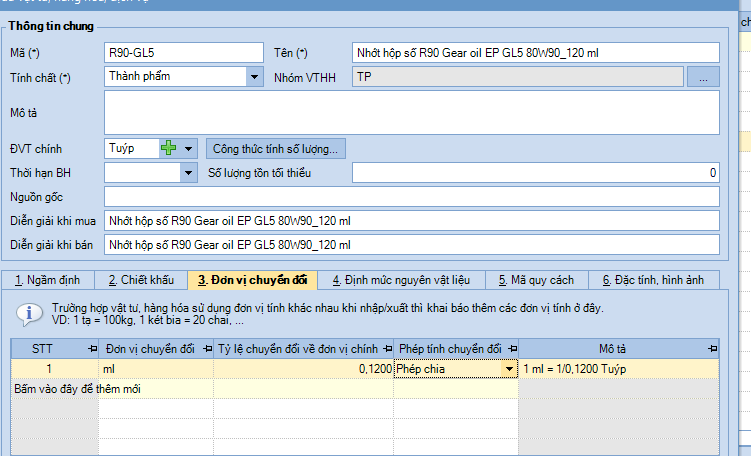The width and height of the screenshot is (751, 456).
Task: Click into the Nguồn gốc input field
Action: click(x=411, y=196)
